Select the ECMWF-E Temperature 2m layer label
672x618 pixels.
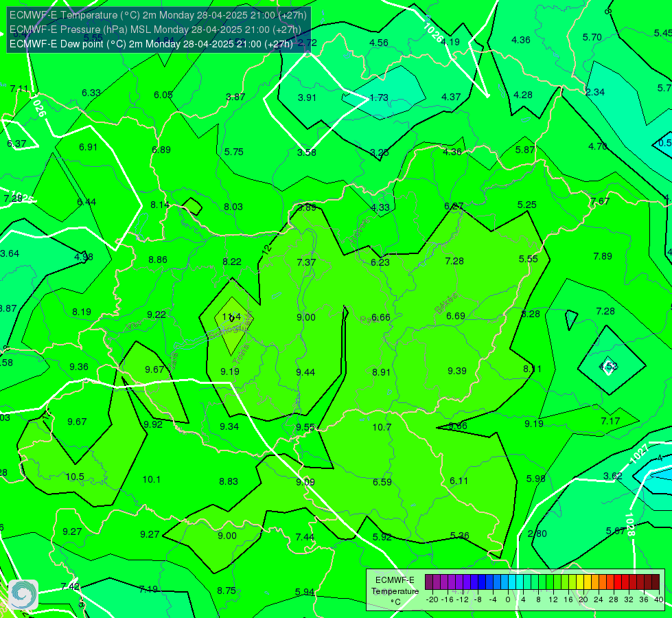pos(158,15)
